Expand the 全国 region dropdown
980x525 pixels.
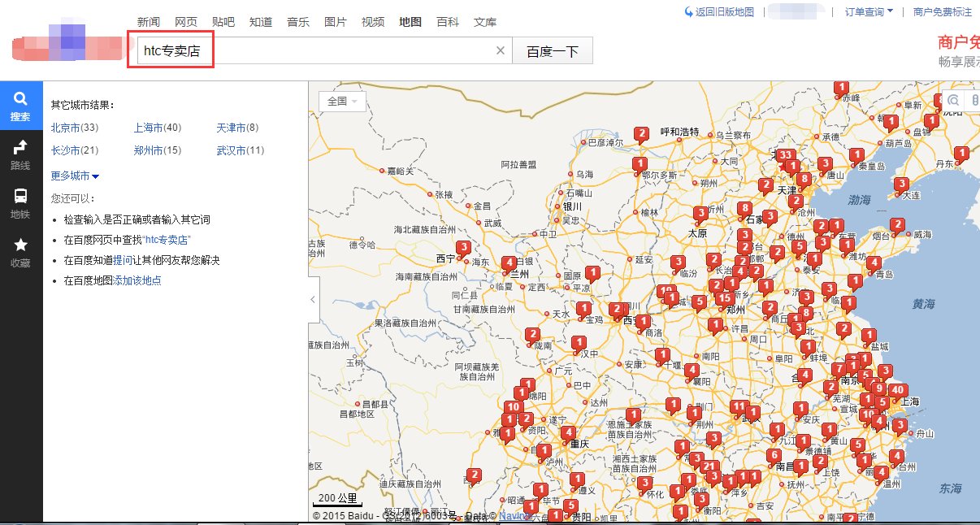tap(343, 102)
